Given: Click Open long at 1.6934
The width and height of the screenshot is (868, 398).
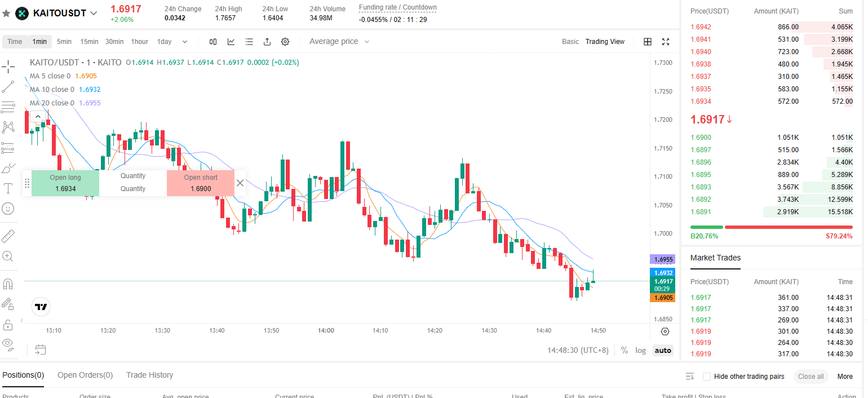Looking at the screenshot, I should coord(65,183).
